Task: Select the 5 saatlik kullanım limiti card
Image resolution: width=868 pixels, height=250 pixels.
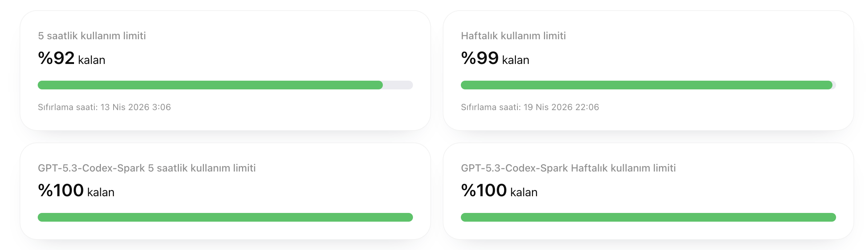Action: [225, 70]
